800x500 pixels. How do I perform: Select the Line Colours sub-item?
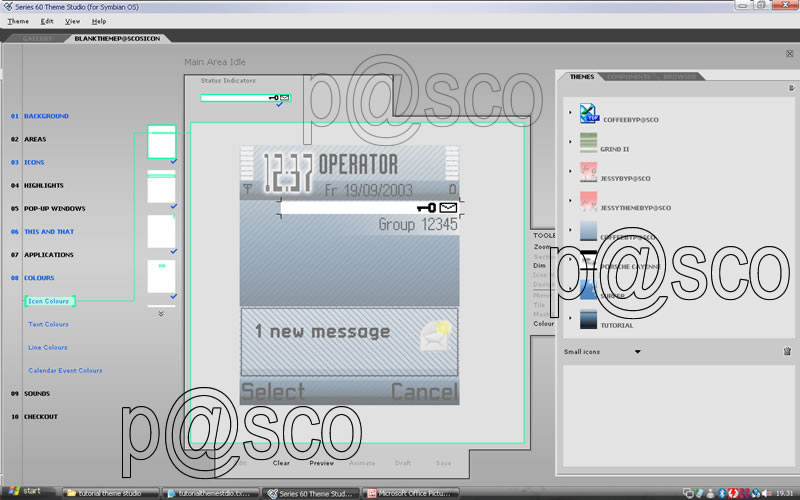[x=48, y=347]
